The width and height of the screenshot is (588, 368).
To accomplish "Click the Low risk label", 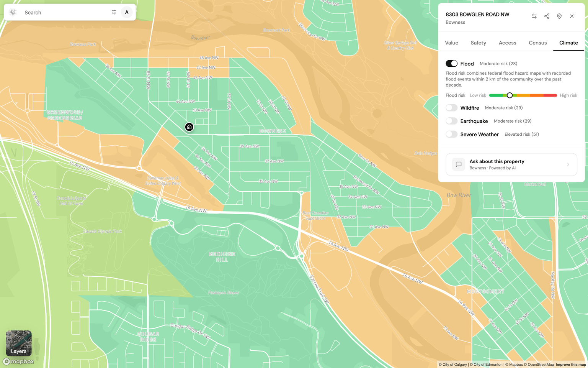I will coord(478,95).
